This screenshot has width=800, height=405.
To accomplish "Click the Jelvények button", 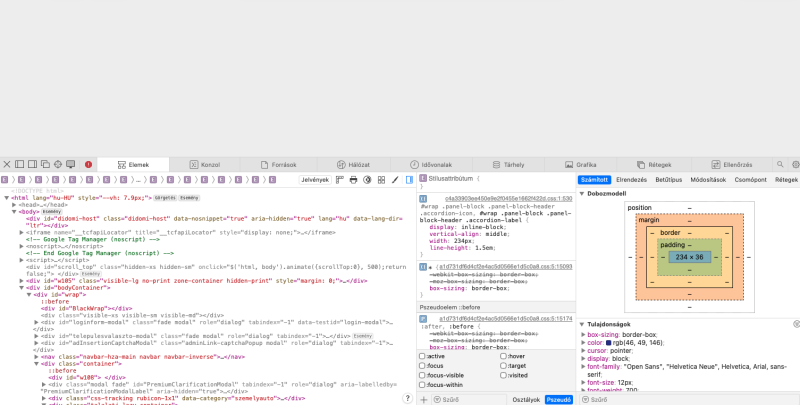I will (x=315, y=180).
